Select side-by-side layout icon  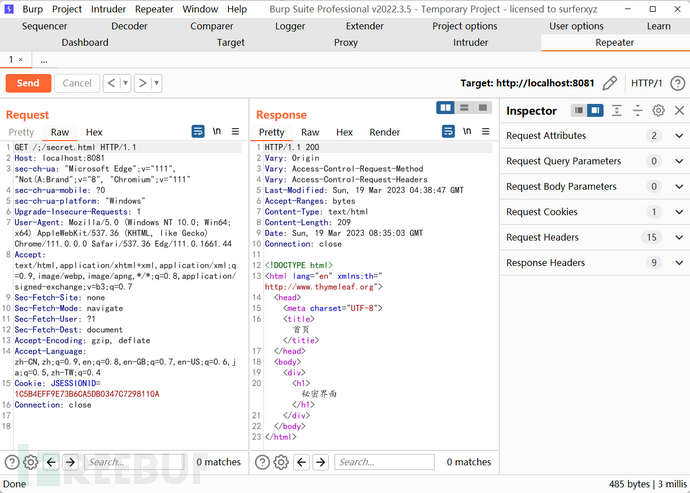[445, 107]
